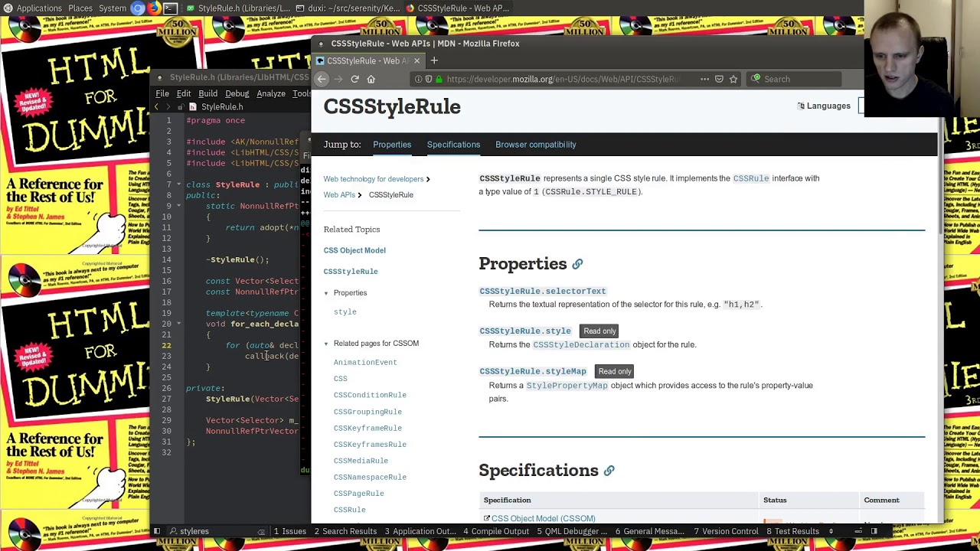Click the Chromium launcher icon in top panel
The image size is (980, 551).
138,8
